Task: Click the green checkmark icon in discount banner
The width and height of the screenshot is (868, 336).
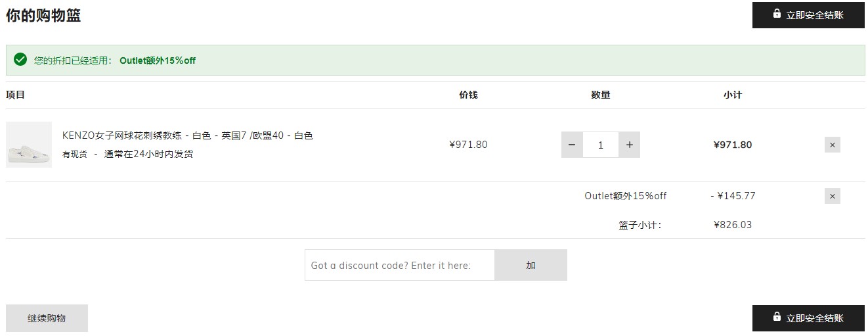Action: [20, 60]
